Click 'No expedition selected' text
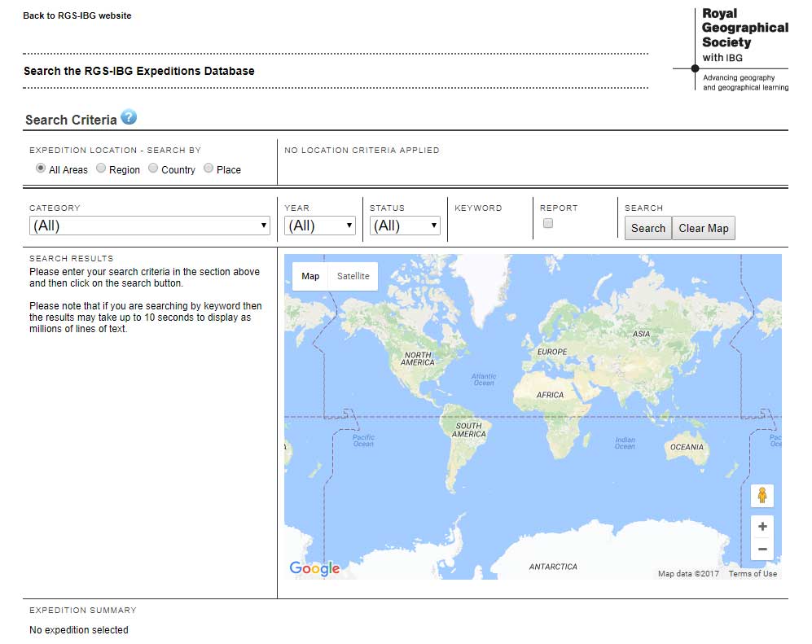This screenshot has width=812, height=644. click(x=79, y=629)
